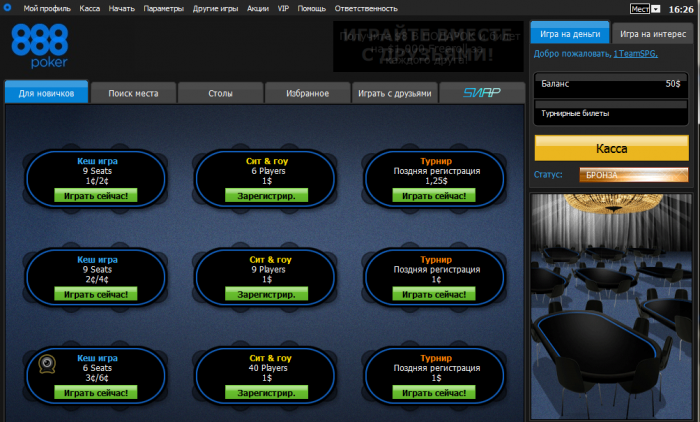Click Сит & гоу title on 40 Players table
700x422 pixels.
[270, 358]
